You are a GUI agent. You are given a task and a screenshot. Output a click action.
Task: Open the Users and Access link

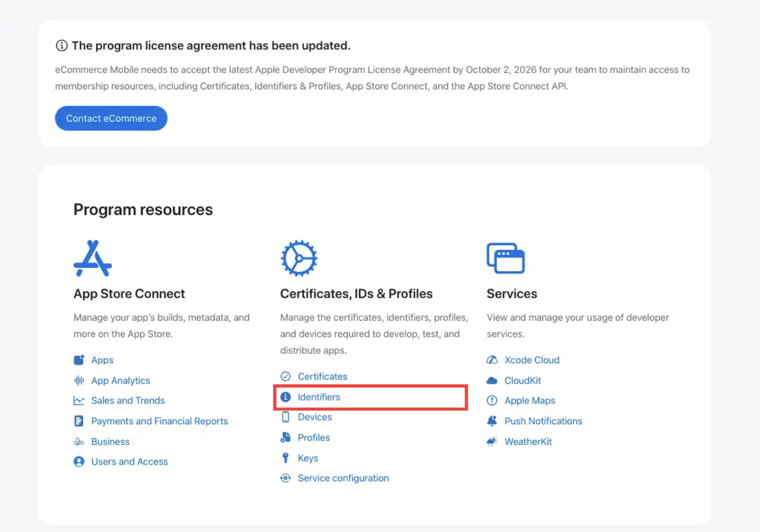click(129, 462)
